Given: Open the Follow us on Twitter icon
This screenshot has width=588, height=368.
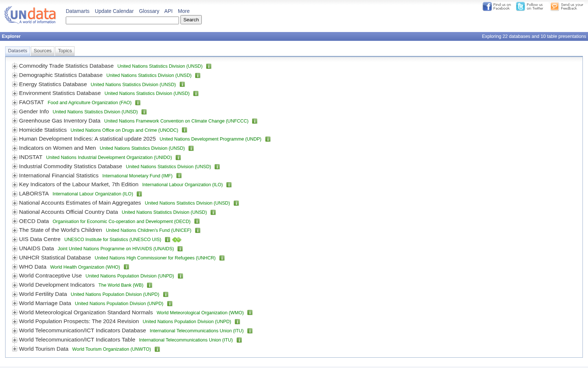Looking at the screenshot, I should (x=530, y=7).
